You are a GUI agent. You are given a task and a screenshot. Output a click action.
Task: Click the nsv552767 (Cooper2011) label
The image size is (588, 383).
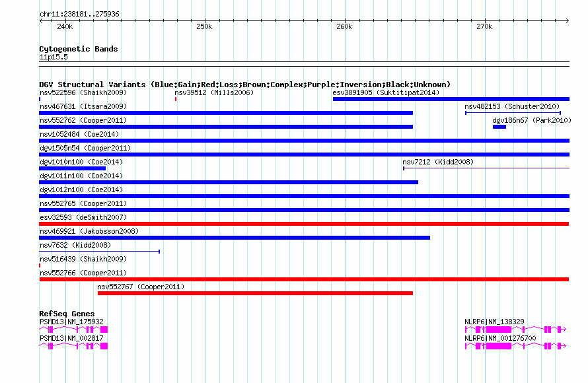(141, 287)
